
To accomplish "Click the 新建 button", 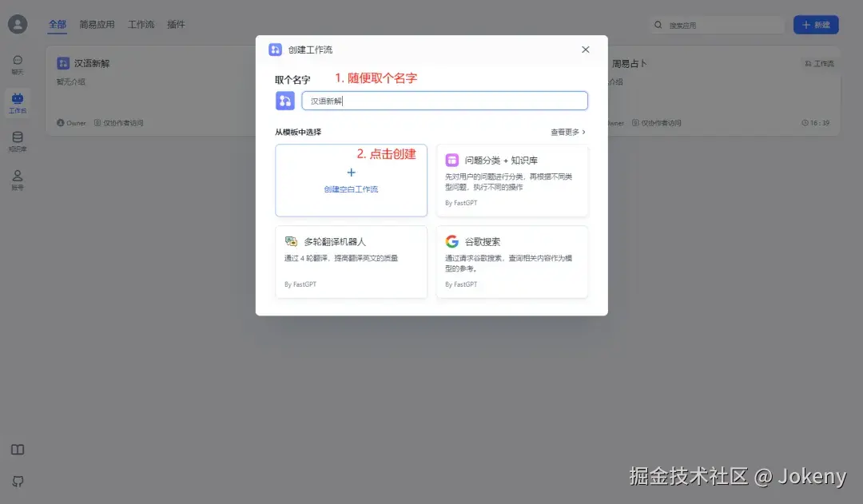I will point(816,25).
